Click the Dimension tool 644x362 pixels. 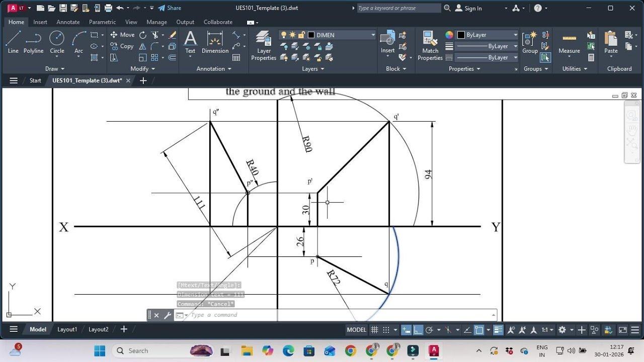pos(215,42)
